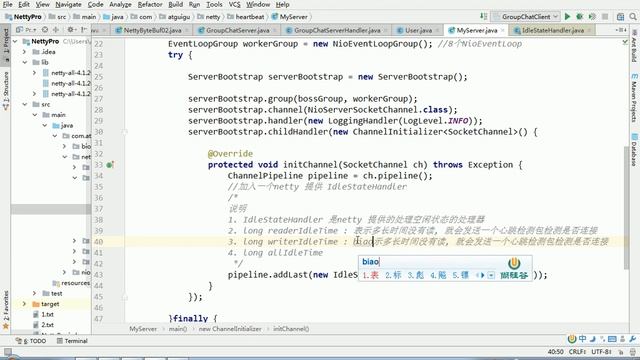
Task: Open Project Structure icon in toolbar
Action: [620, 17]
